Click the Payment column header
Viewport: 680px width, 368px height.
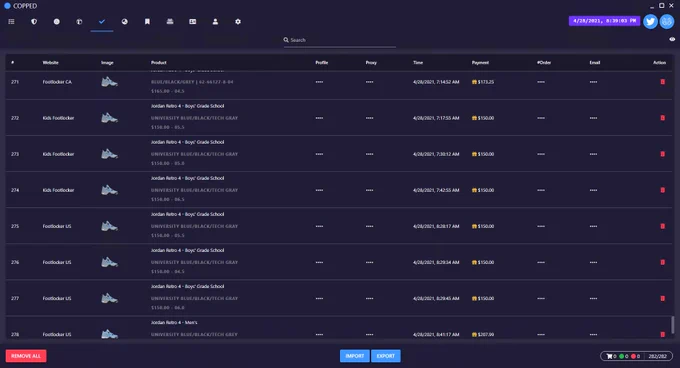coord(481,62)
